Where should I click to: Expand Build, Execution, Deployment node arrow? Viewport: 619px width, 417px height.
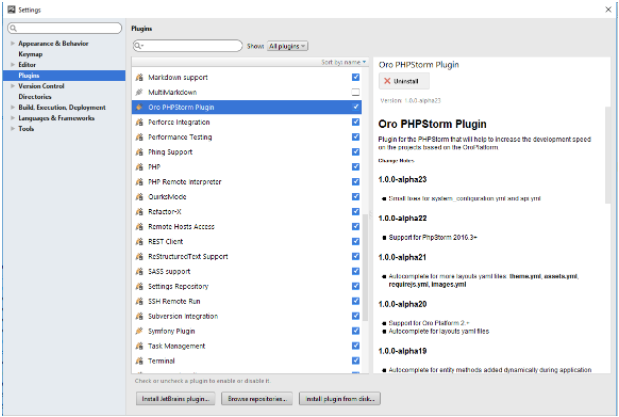click(13, 107)
